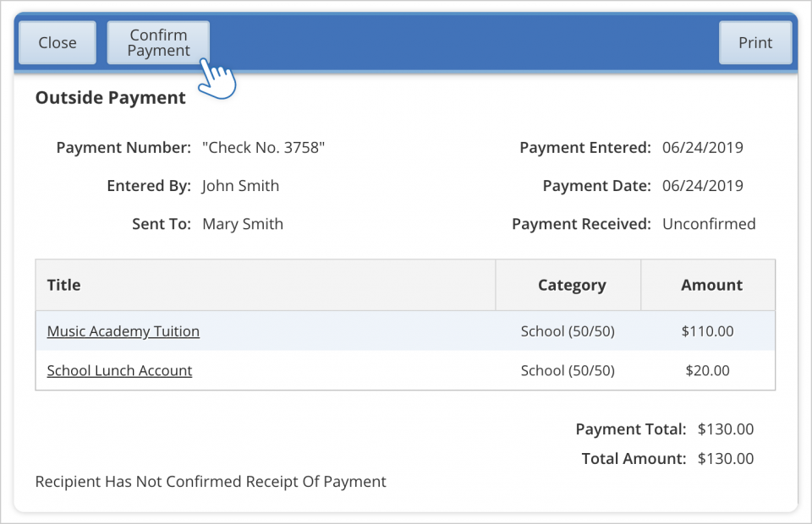Click the Payment Received label

[582, 224]
